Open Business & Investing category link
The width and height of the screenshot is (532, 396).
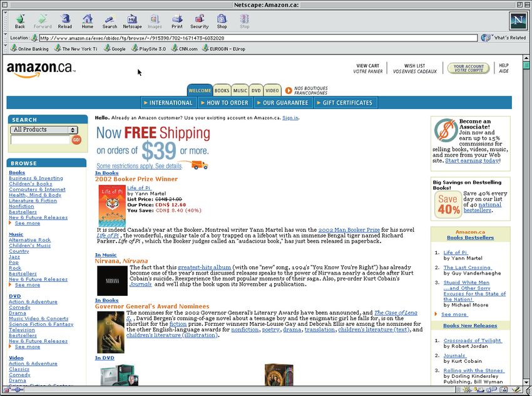click(36, 178)
